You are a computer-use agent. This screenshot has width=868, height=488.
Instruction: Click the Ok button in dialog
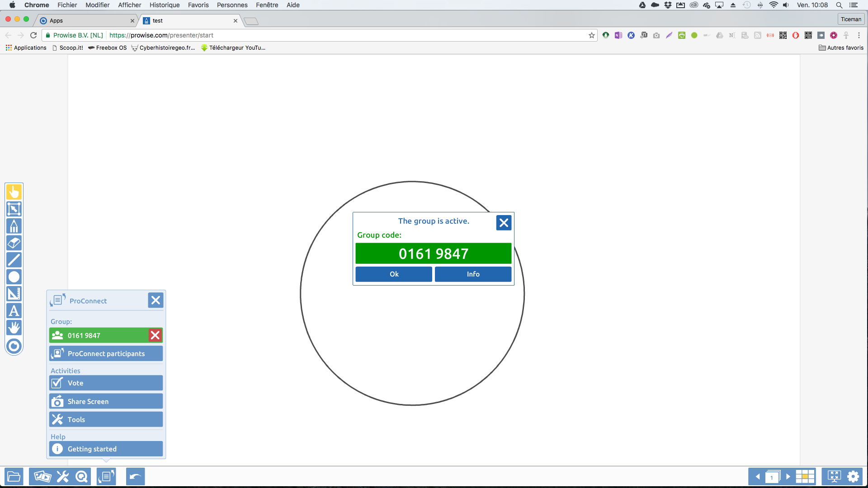pyautogui.click(x=394, y=274)
